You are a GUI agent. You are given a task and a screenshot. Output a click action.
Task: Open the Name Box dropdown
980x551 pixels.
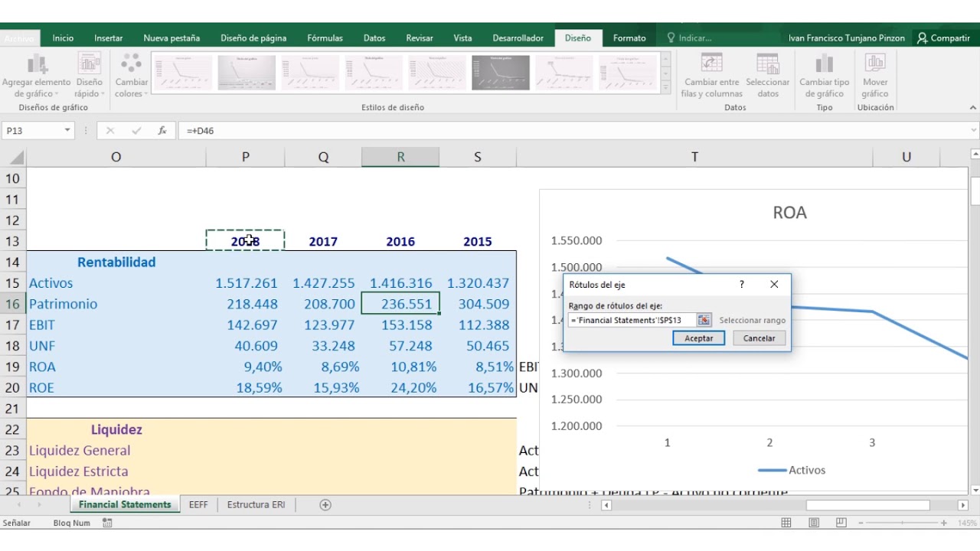click(67, 131)
